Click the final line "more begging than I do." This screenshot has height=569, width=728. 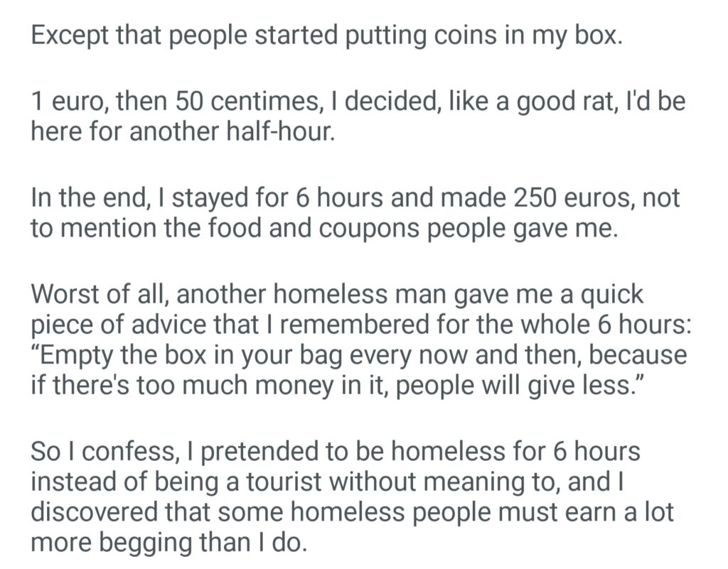[168, 543]
